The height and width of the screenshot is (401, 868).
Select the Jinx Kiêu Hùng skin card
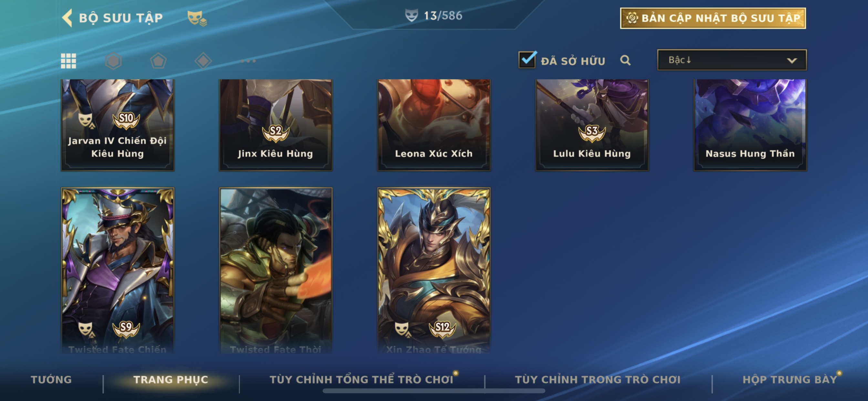[276, 125]
